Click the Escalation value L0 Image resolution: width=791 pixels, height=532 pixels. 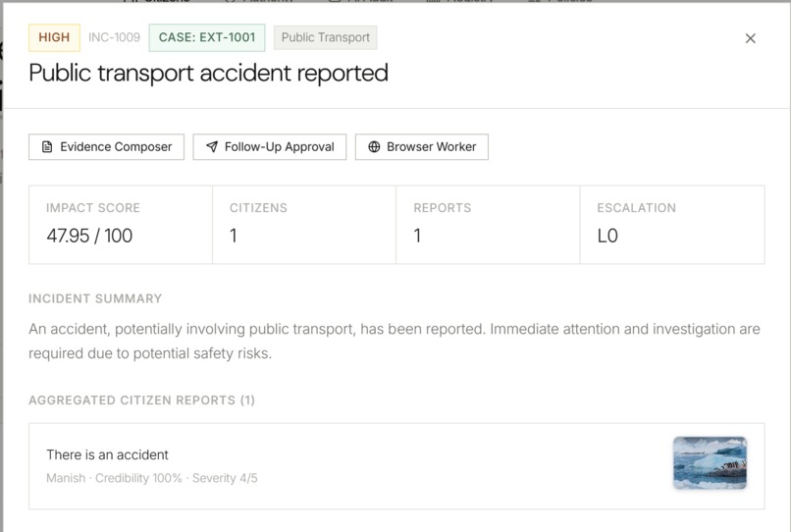point(607,236)
